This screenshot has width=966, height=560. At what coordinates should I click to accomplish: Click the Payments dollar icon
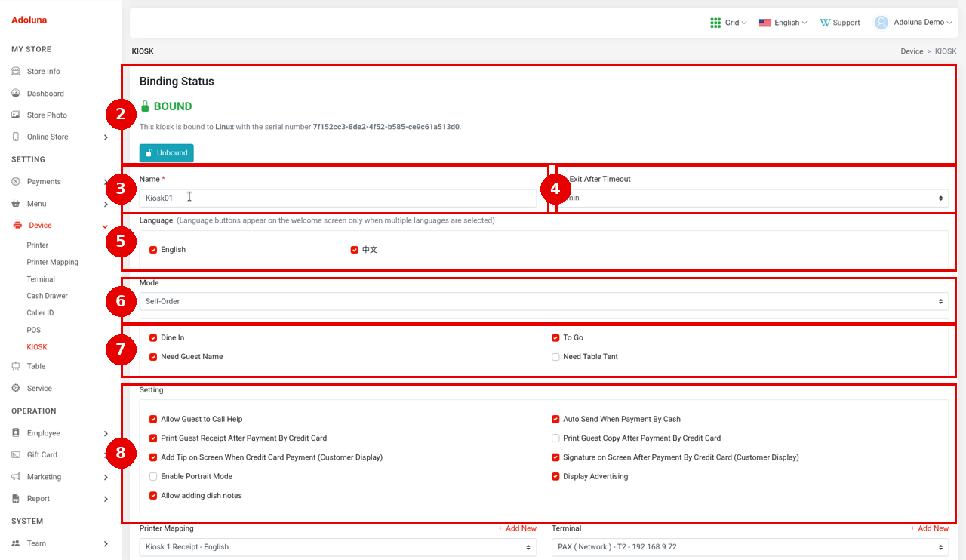coord(16,182)
